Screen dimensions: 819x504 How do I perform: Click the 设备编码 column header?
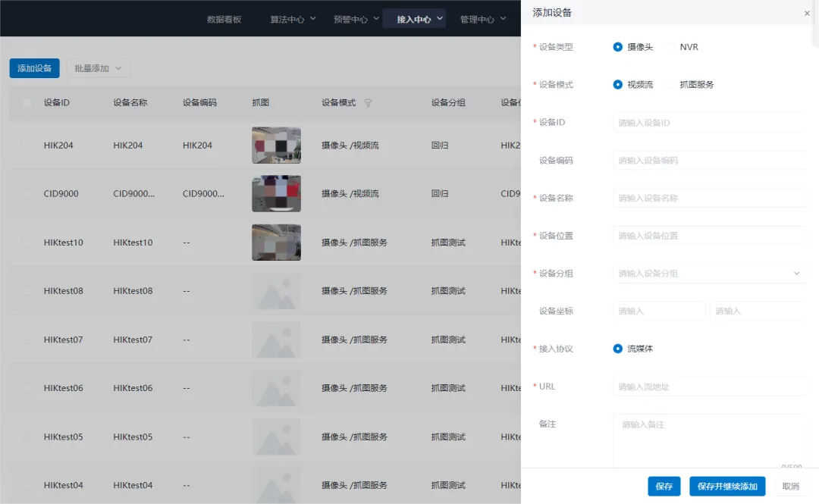click(199, 103)
